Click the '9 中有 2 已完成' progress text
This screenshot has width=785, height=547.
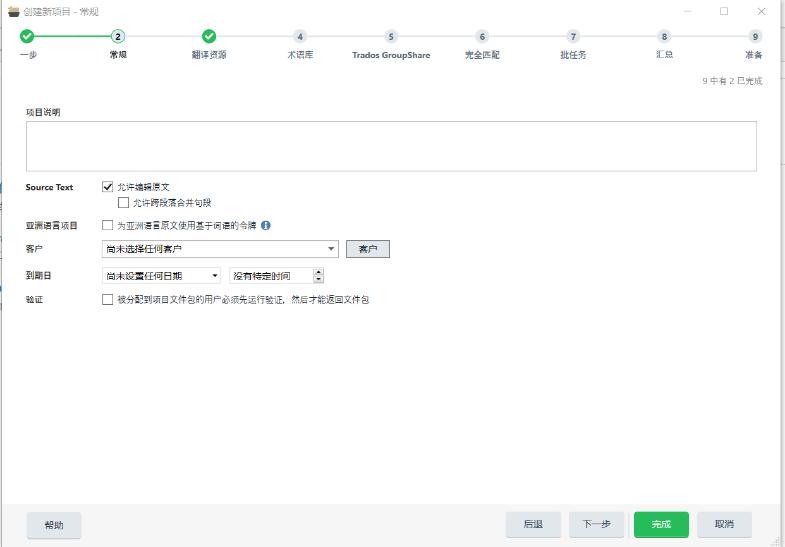732,81
